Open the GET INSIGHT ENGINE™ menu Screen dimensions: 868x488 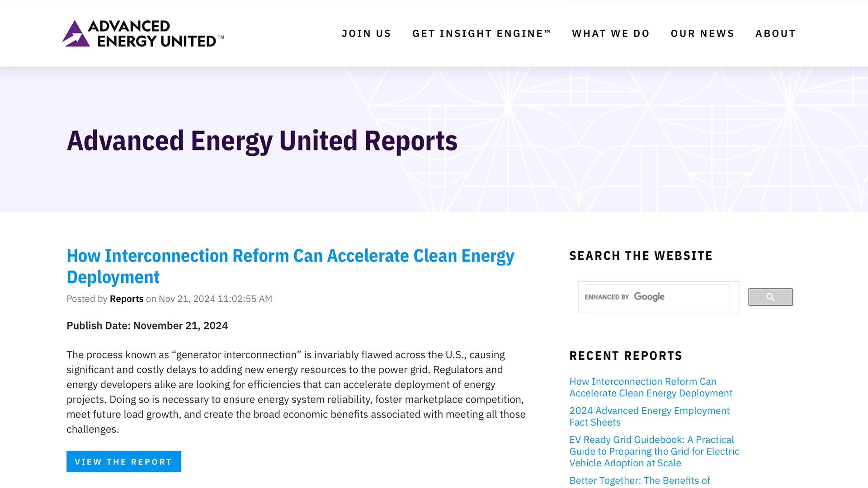[481, 33]
